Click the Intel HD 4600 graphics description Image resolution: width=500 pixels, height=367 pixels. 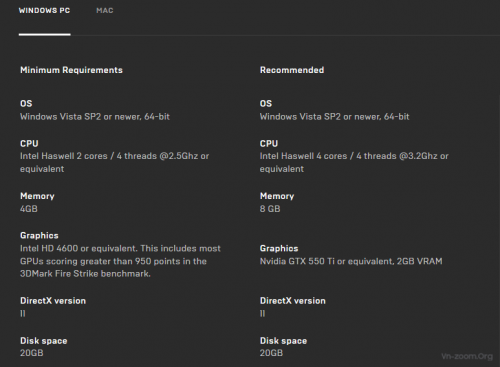click(120, 261)
